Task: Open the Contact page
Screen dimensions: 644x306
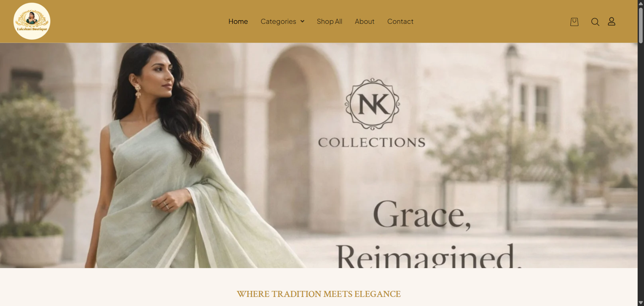Action: (400, 21)
